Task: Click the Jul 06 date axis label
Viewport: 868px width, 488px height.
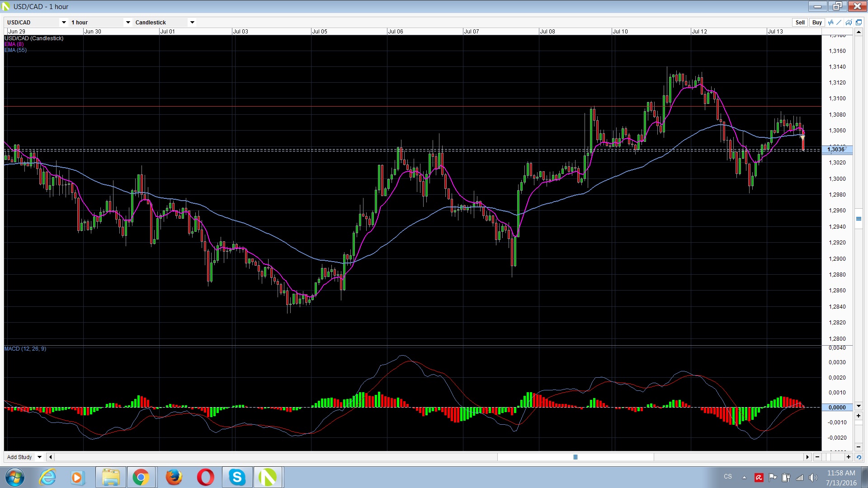Action: point(396,32)
